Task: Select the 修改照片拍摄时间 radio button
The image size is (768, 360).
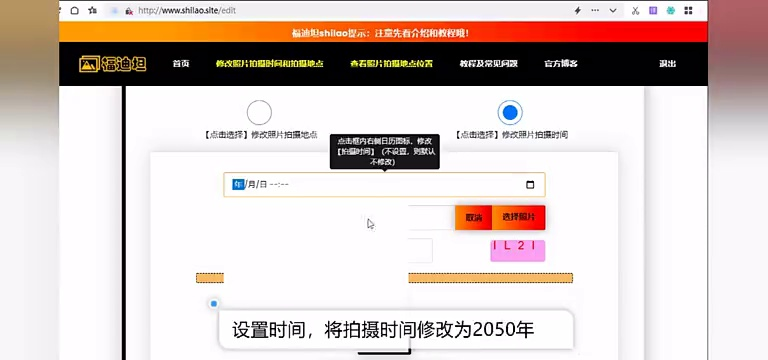Action: [x=510, y=113]
